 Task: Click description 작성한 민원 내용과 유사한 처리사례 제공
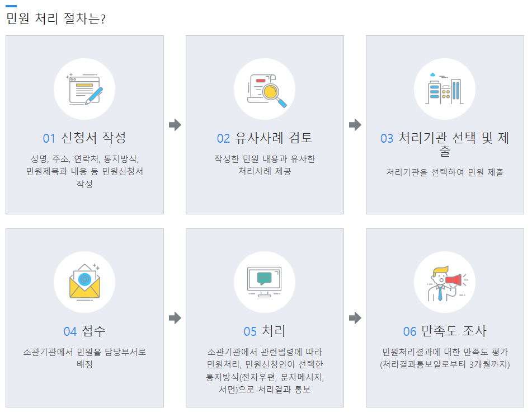point(265,165)
